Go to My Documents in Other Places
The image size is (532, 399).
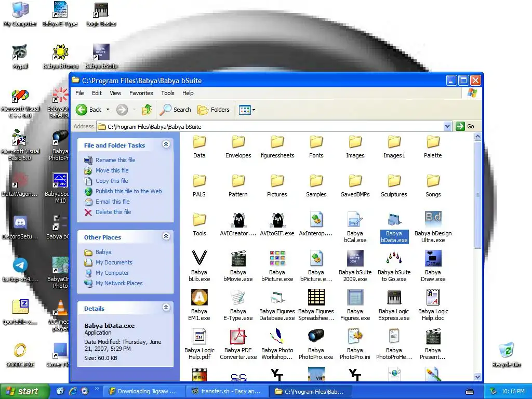114,262
